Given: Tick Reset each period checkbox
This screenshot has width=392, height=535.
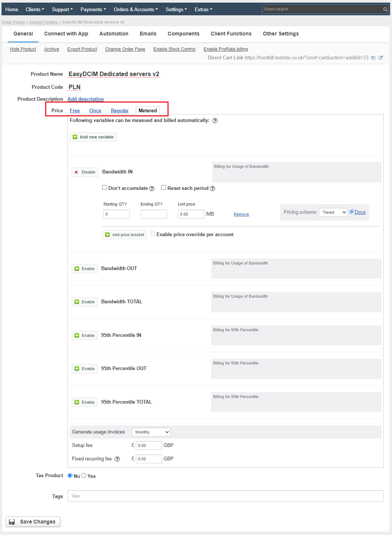Looking at the screenshot, I should (163, 188).
